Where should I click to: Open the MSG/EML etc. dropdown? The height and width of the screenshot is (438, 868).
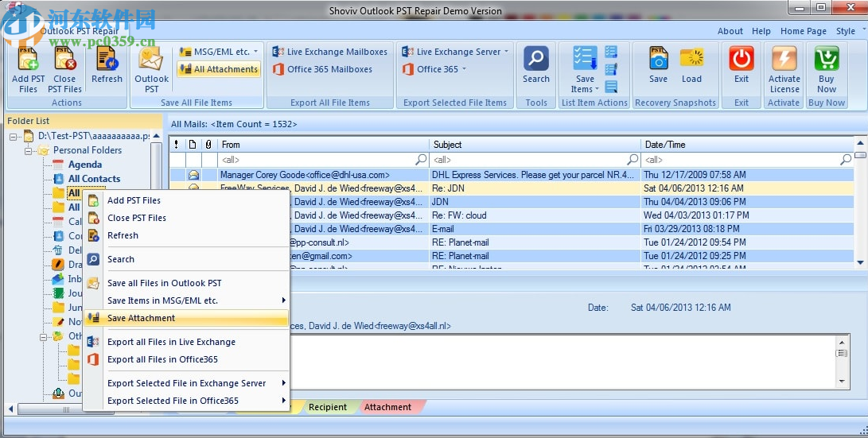click(219, 52)
